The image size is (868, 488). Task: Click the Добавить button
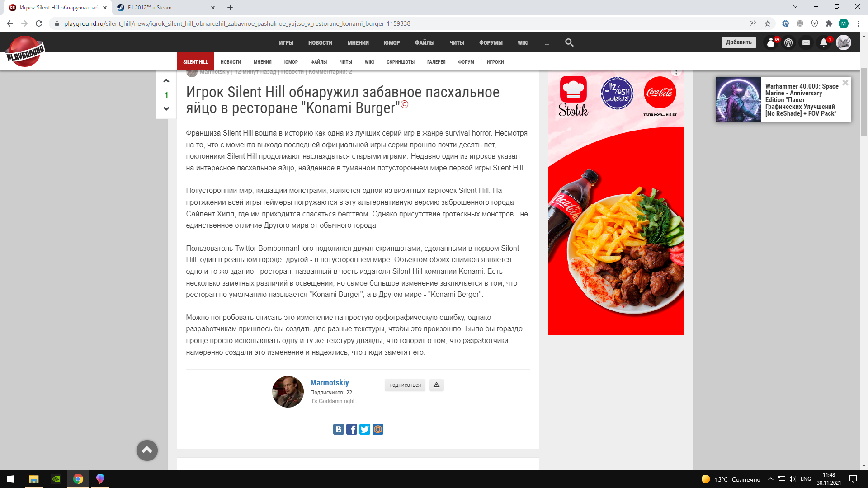tap(739, 42)
